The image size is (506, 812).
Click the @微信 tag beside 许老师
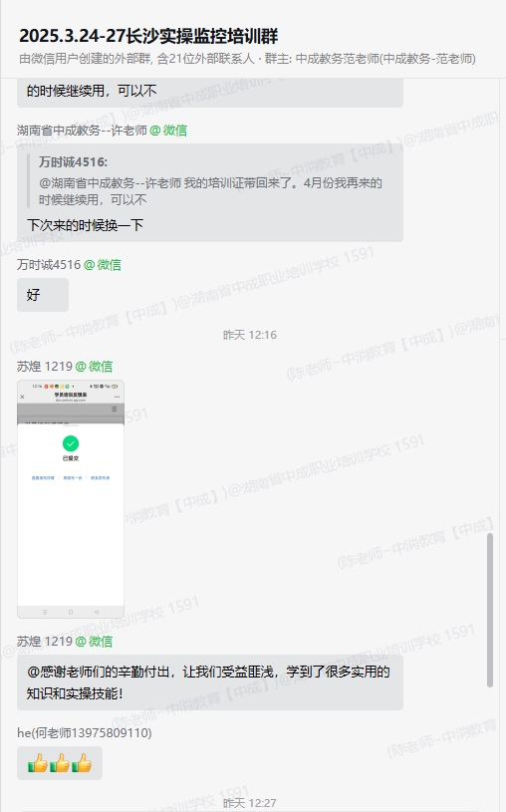click(x=169, y=131)
